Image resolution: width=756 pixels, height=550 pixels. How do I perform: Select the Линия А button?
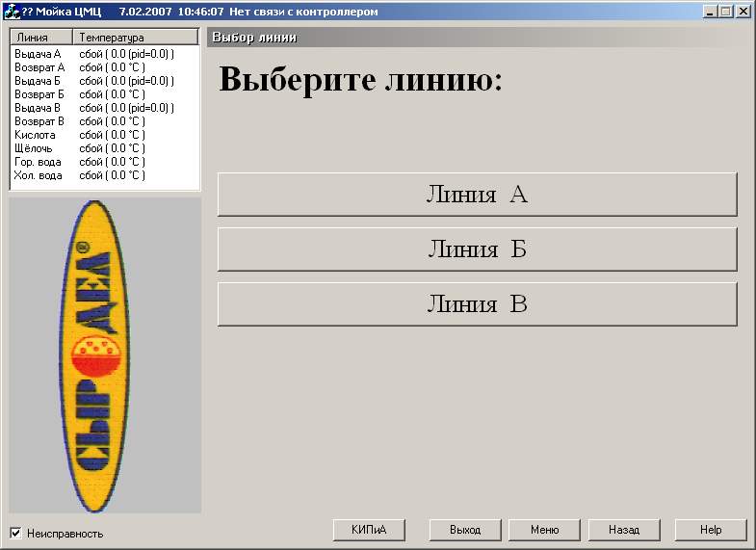click(478, 195)
